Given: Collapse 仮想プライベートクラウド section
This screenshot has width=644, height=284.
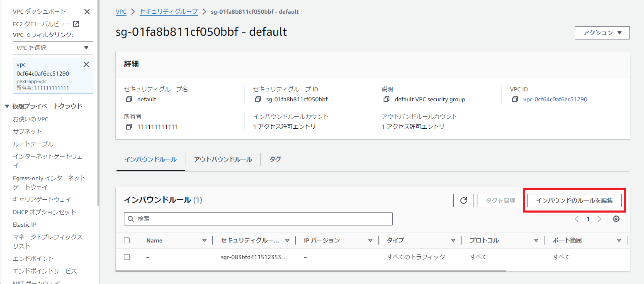Looking at the screenshot, I should (x=7, y=106).
